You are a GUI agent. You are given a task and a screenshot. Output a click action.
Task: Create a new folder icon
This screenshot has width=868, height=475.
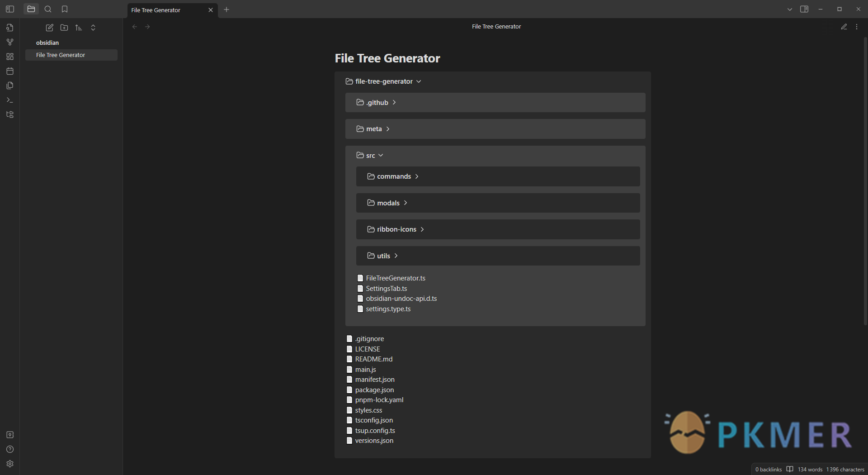pyautogui.click(x=64, y=28)
